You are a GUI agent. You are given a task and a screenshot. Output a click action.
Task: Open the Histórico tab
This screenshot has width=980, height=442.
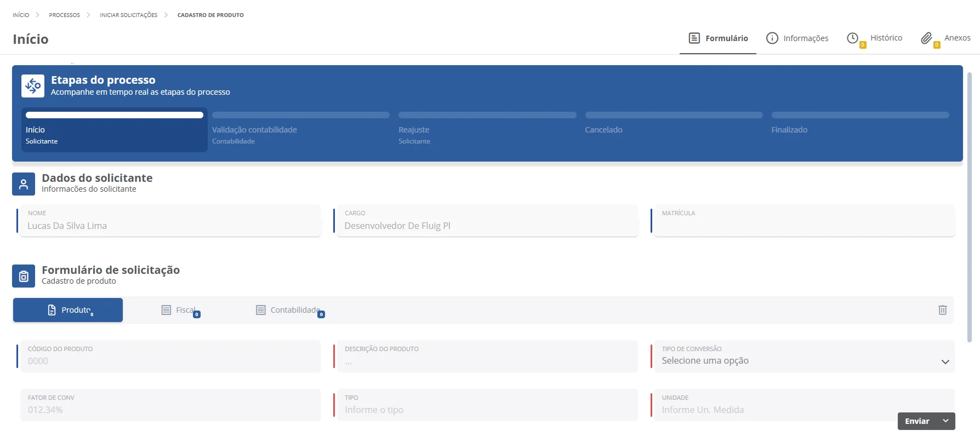[x=875, y=38]
